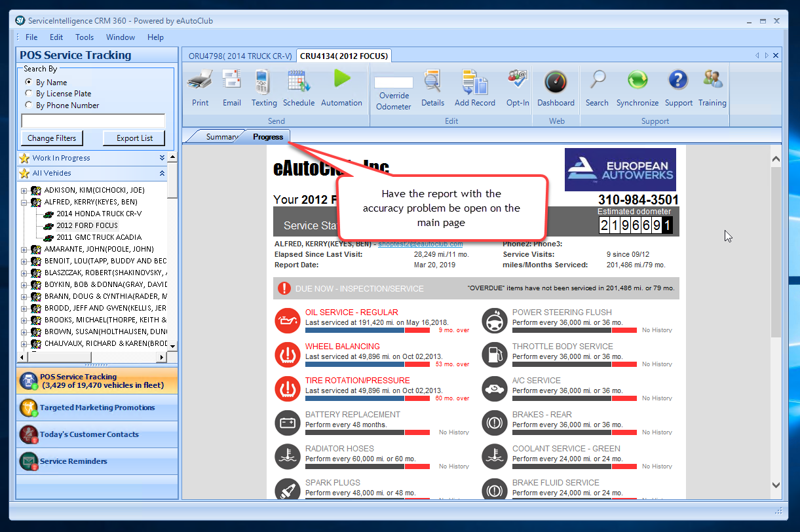Click the Battery Replacement icon

(x=287, y=423)
